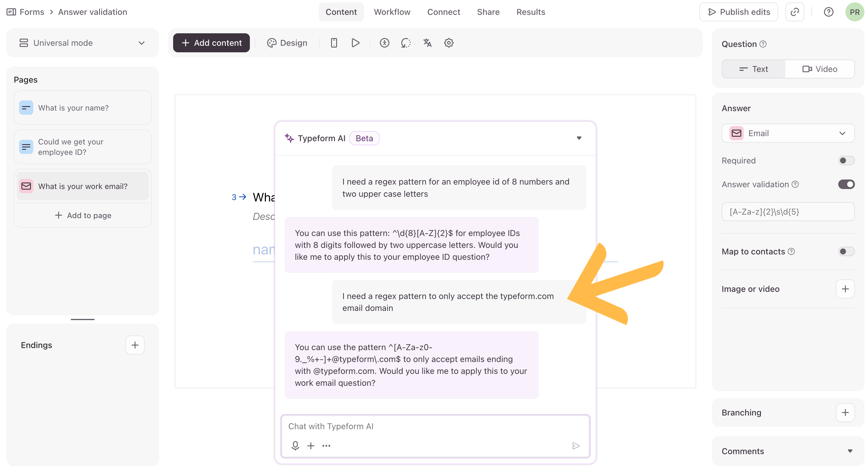Click the copy link icon
Viewport: 868px width, 469px height.
[795, 12]
